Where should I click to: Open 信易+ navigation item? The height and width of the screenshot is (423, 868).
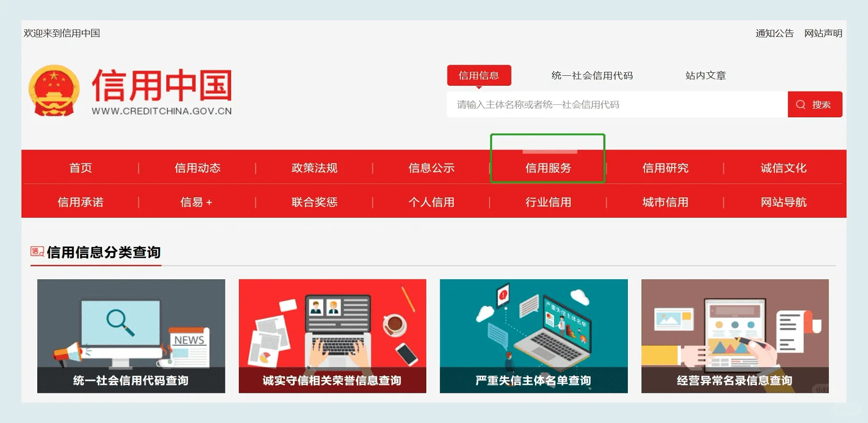[196, 202]
